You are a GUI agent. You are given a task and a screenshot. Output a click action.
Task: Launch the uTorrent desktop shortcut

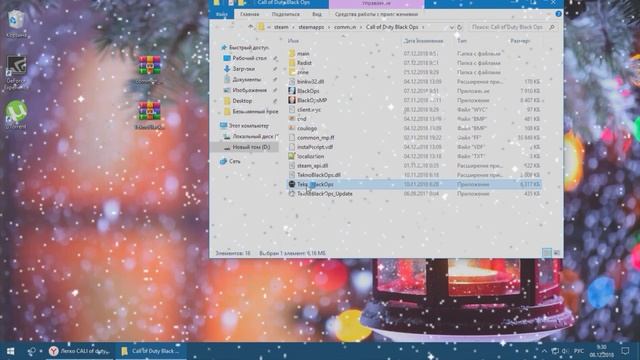point(16,115)
